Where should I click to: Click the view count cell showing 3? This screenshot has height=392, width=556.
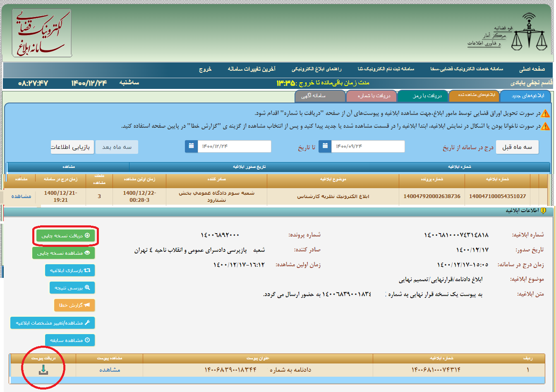point(99,196)
